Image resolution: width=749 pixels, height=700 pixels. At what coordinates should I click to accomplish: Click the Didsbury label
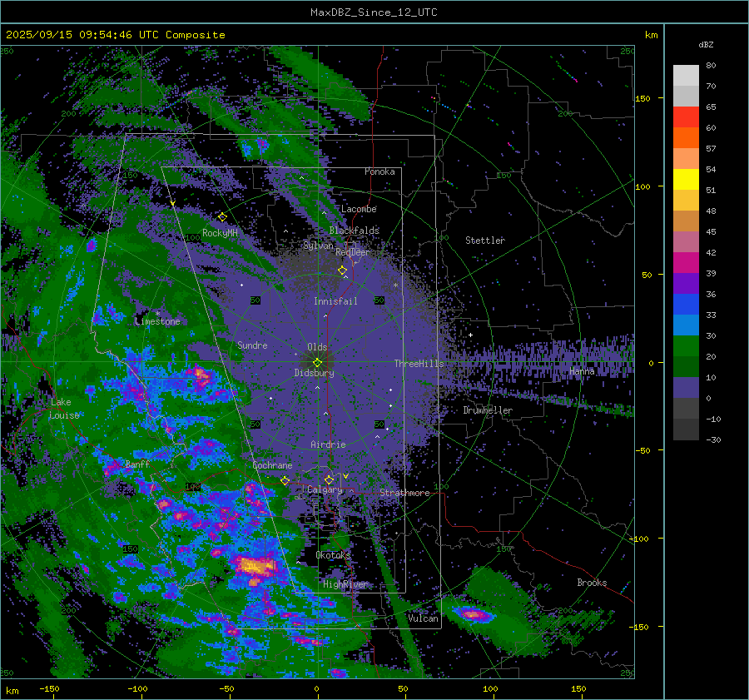[x=314, y=373]
